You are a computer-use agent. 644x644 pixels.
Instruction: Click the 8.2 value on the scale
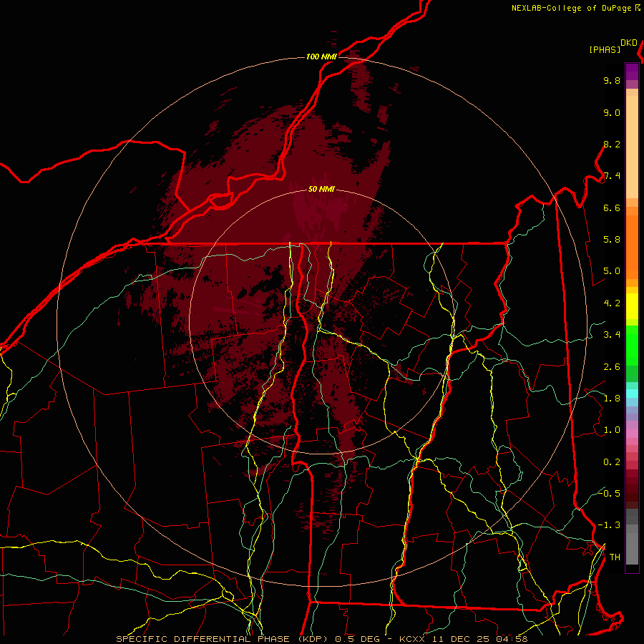(612, 144)
